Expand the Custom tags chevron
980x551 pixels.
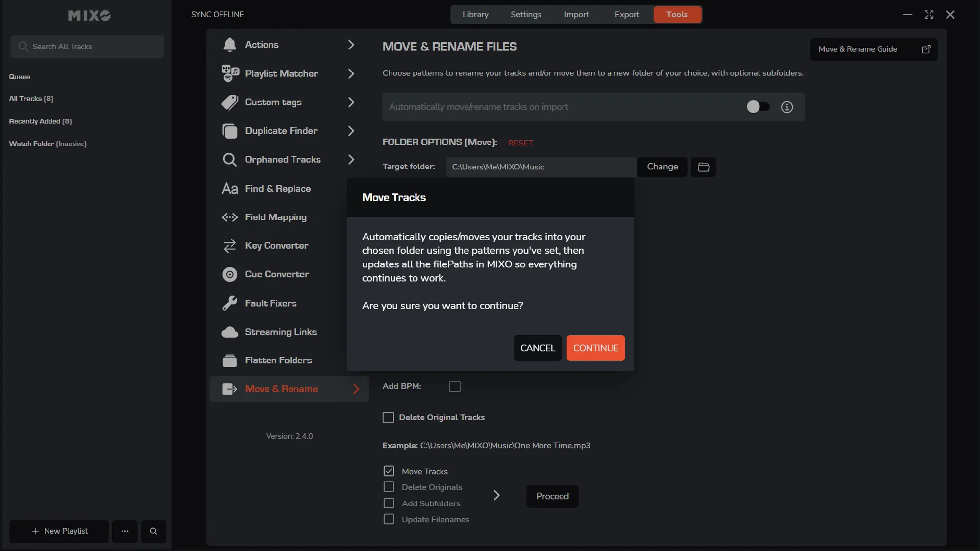pos(351,102)
